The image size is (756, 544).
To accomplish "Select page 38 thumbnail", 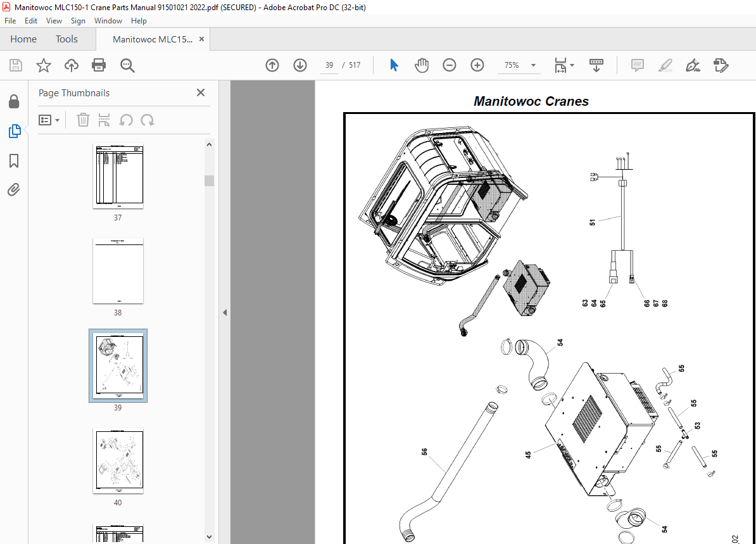I will tap(118, 270).
